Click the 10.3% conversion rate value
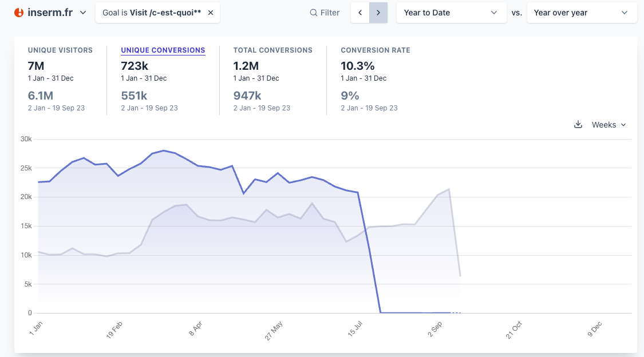The width and height of the screenshot is (644, 357). 357,66
